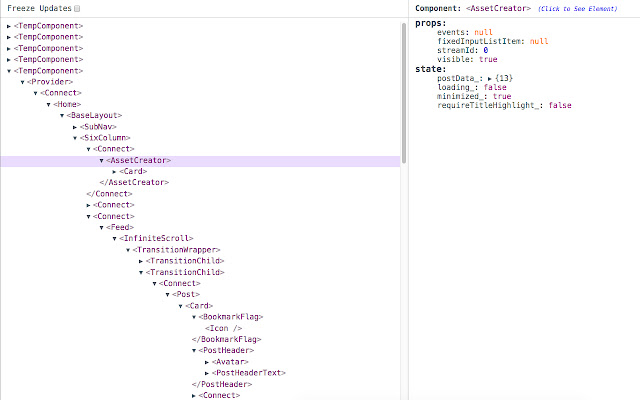Viewport: 640px width, 400px height.
Task: Collapse the Feed node arrow
Action: click(x=102, y=227)
